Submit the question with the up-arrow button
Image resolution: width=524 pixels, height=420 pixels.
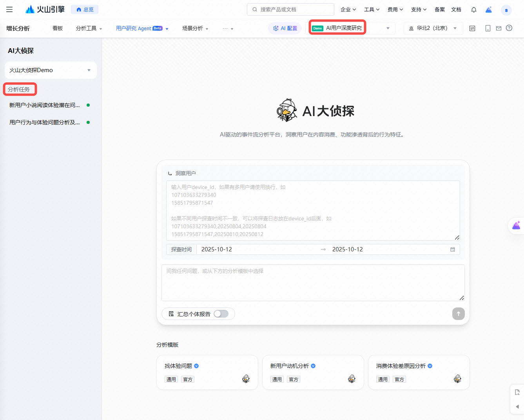(459, 314)
